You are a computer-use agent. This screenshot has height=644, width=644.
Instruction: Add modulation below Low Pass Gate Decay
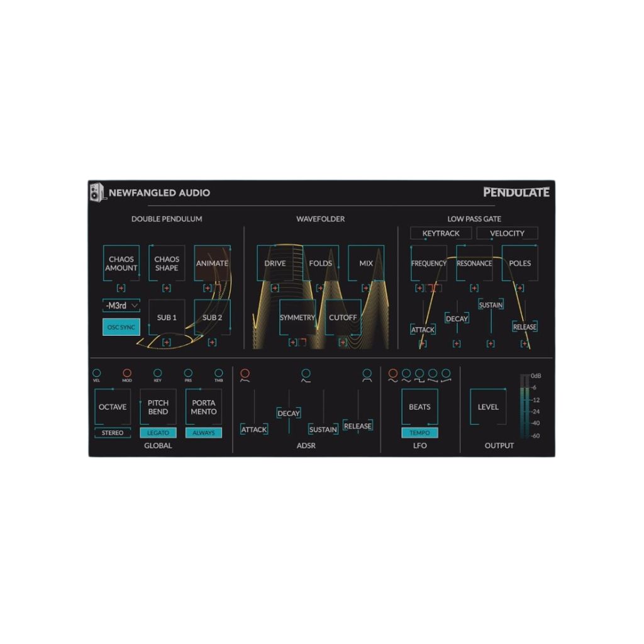(457, 343)
